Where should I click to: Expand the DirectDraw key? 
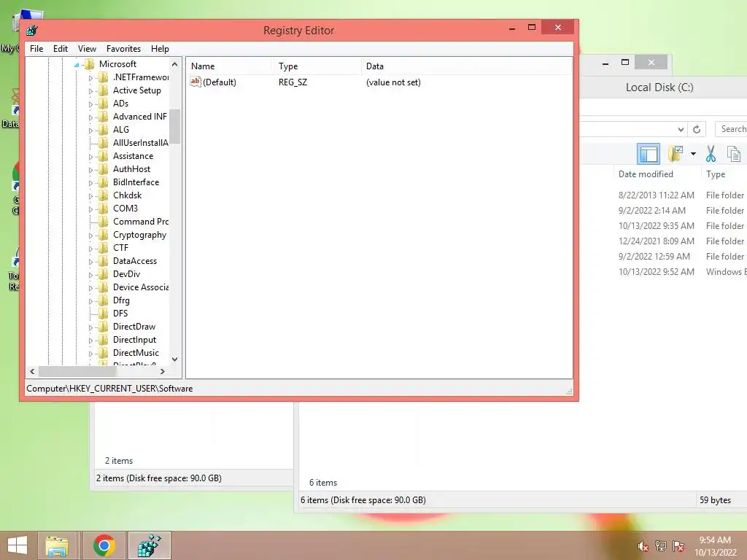click(x=90, y=327)
